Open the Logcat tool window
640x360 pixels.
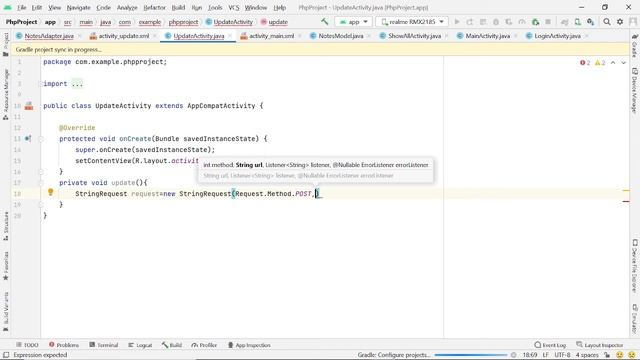[140, 345]
